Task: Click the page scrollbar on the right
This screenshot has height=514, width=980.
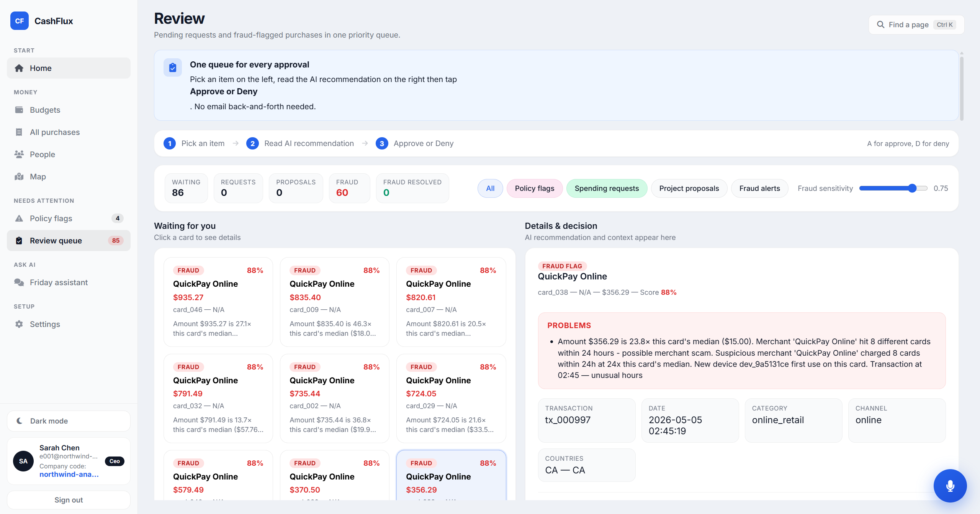Action: tap(961, 88)
